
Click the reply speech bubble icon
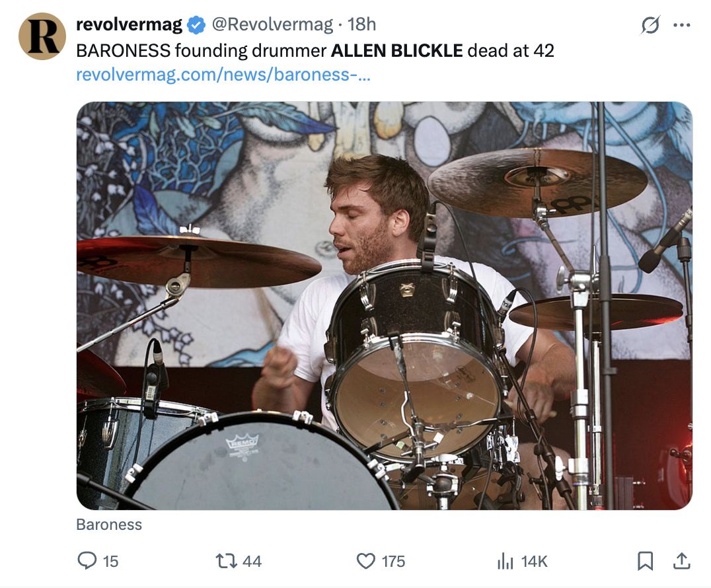87,561
